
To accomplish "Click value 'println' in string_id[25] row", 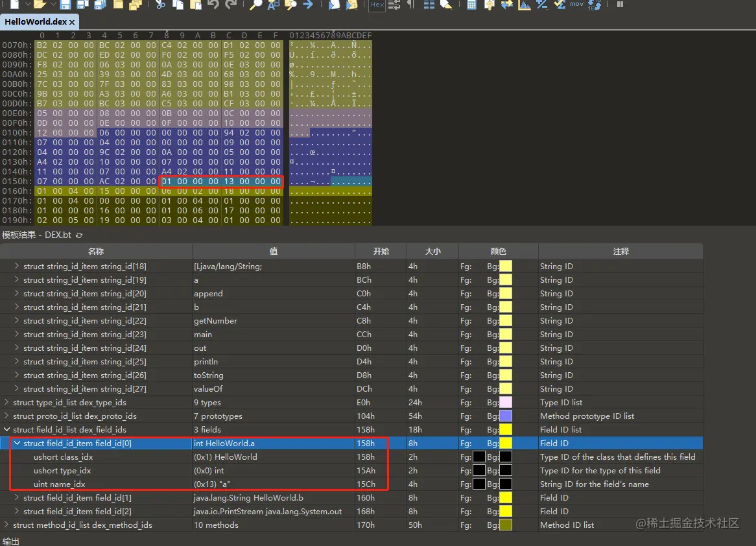I will (x=206, y=361).
